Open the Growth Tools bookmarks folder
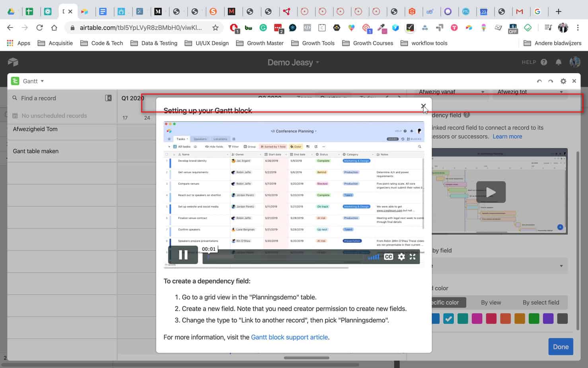The width and height of the screenshot is (588, 368). click(x=313, y=43)
